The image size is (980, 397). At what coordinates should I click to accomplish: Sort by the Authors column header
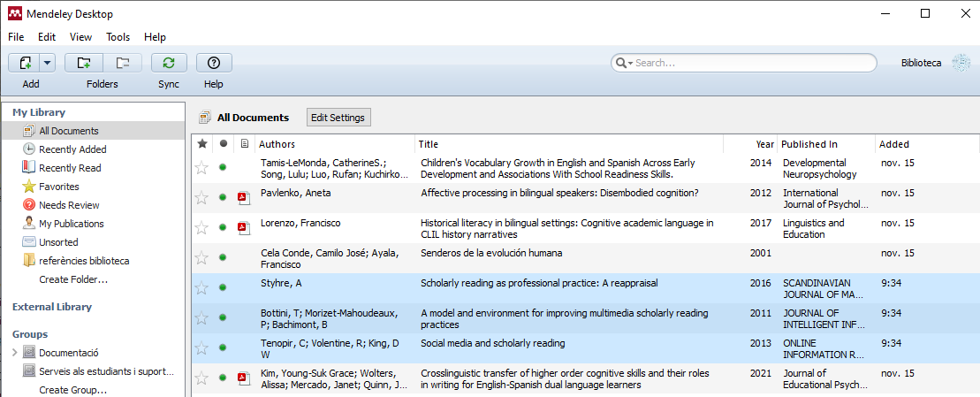coord(335,144)
